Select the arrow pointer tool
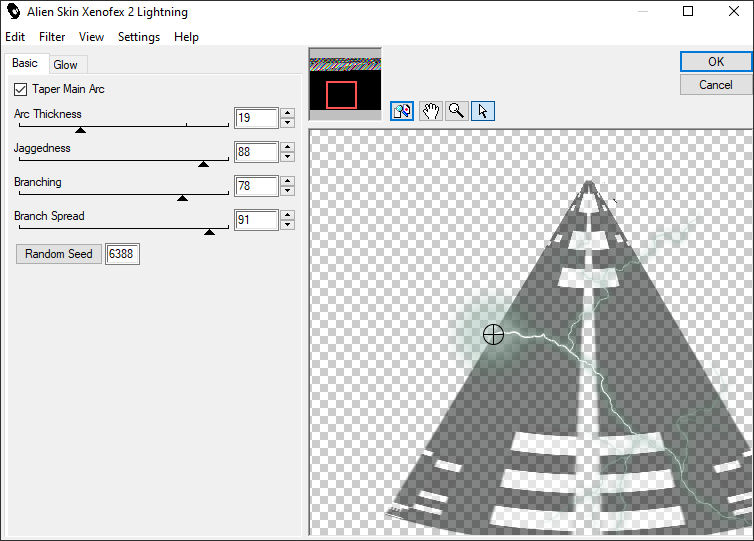754x541 pixels. 483,111
